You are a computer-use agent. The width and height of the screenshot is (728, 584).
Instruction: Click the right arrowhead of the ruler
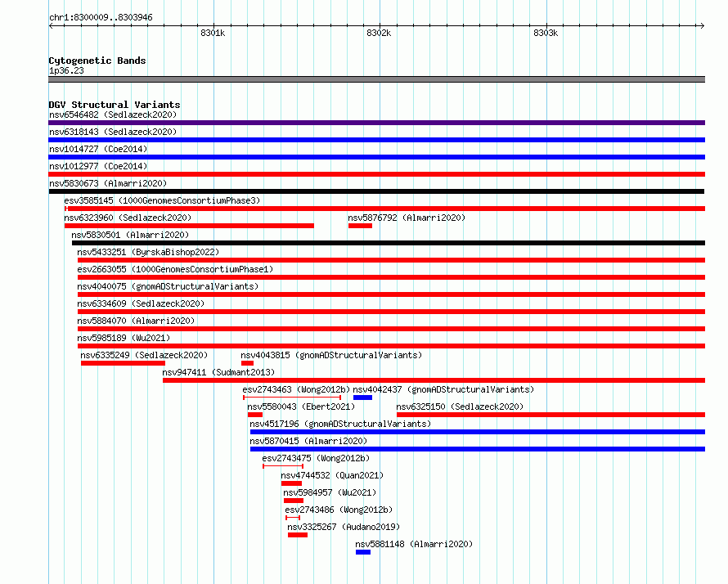coord(702,25)
